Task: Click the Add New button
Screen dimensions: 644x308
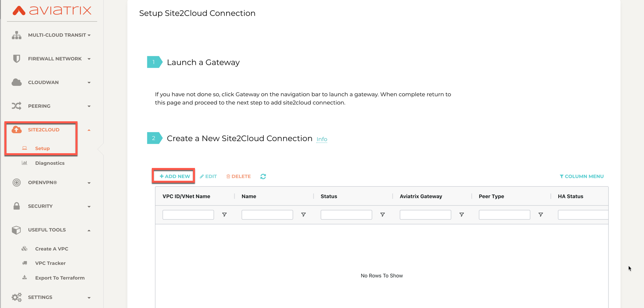Action: 173,176
